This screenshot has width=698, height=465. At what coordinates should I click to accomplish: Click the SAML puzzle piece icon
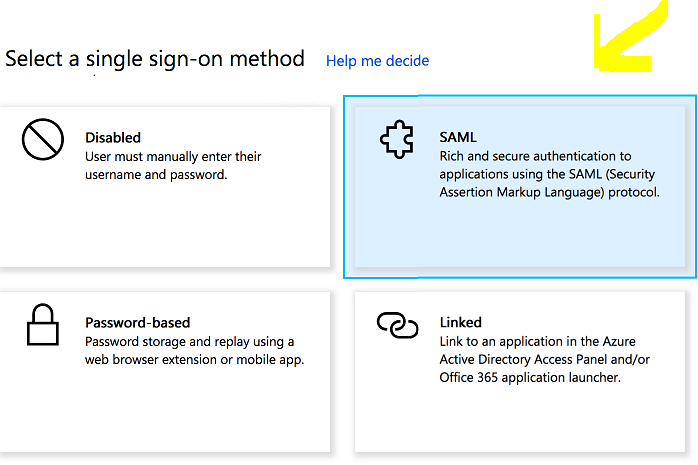pos(397,139)
